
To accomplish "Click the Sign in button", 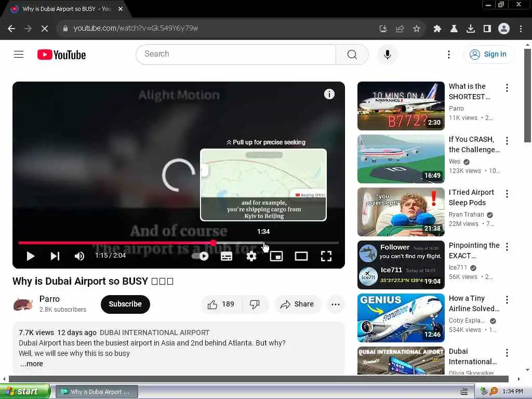I will coord(488,54).
